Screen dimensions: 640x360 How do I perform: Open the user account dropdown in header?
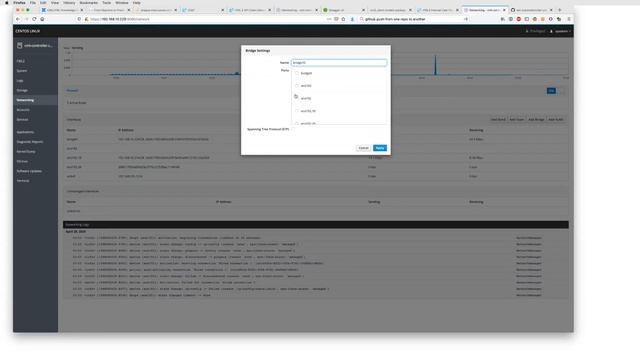tap(560, 31)
